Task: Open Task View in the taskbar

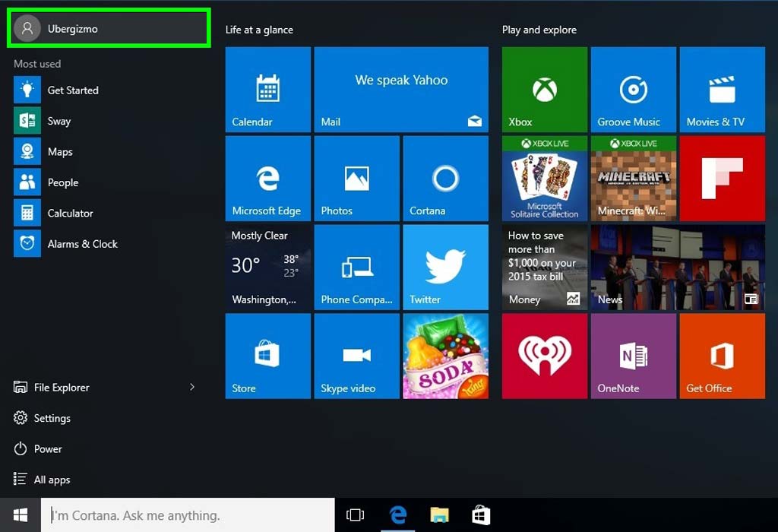Action: tap(355, 515)
